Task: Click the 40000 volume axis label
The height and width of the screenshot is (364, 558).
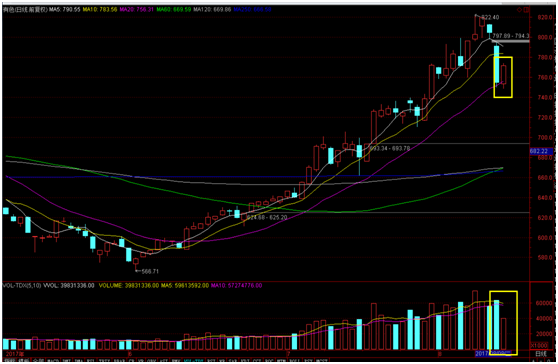Action: [x=544, y=318]
